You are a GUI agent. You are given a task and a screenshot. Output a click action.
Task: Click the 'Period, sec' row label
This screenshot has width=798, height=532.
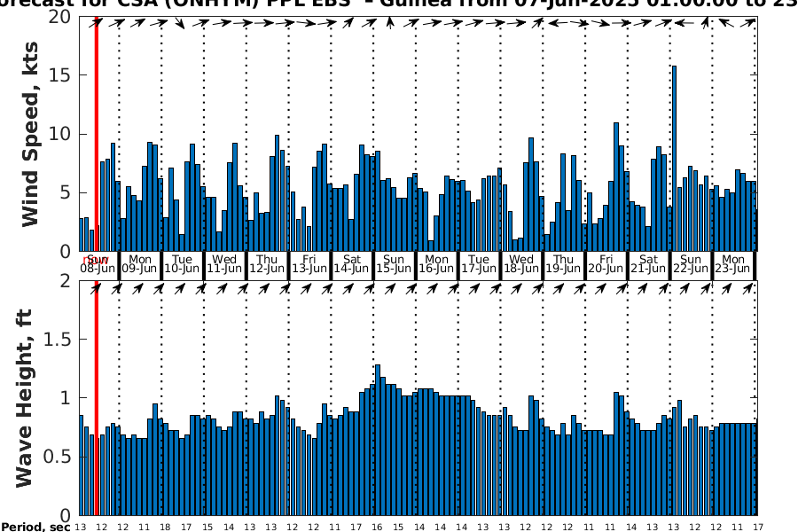pyautogui.click(x=35, y=527)
